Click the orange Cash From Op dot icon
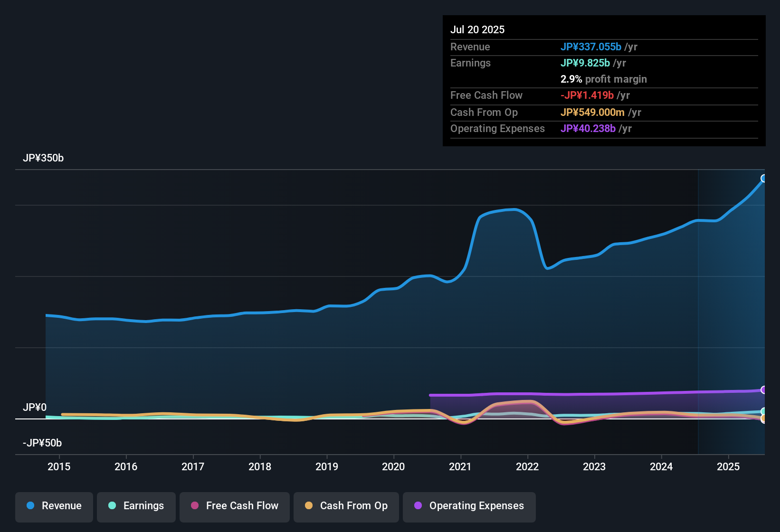The width and height of the screenshot is (780, 532). point(309,506)
